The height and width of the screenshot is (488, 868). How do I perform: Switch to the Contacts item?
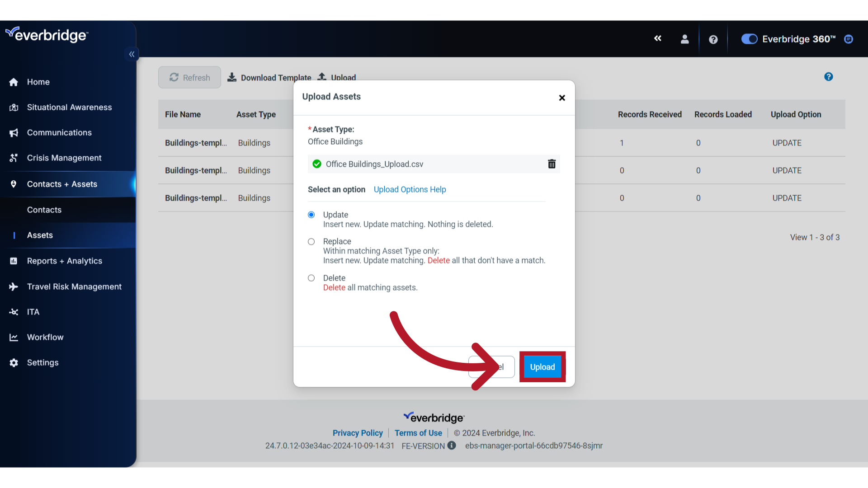coord(44,210)
